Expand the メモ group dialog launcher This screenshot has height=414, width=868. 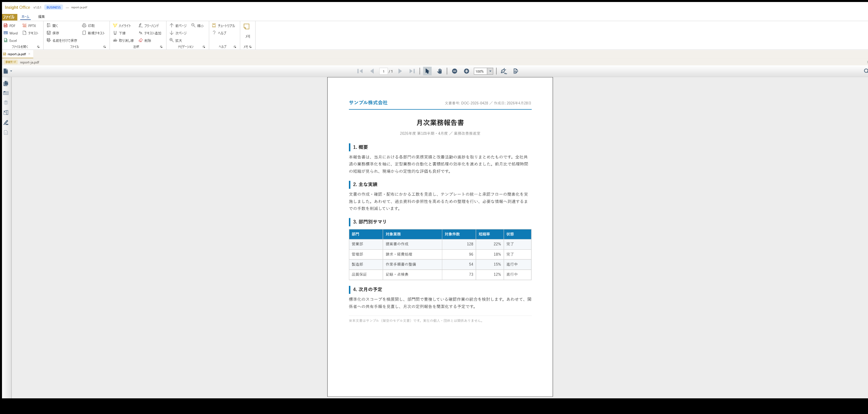coord(250,47)
